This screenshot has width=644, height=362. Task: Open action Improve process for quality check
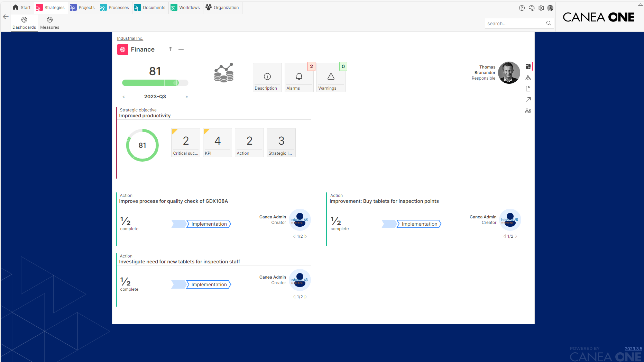tap(174, 201)
